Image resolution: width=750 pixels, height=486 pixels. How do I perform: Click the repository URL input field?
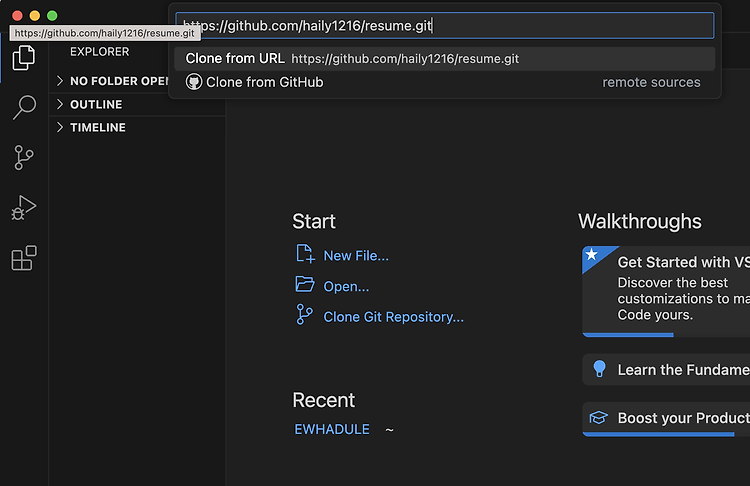[x=444, y=25]
